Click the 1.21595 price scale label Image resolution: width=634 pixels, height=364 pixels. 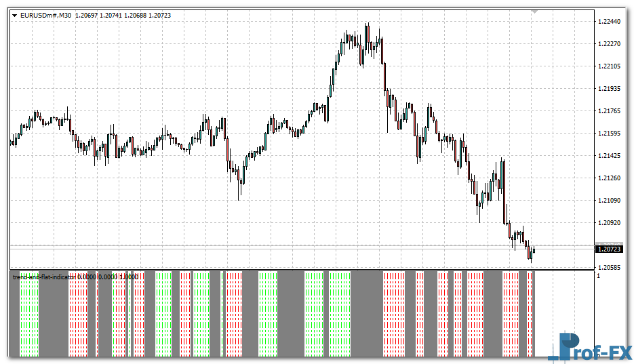pyautogui.click(x=610, y=134)
